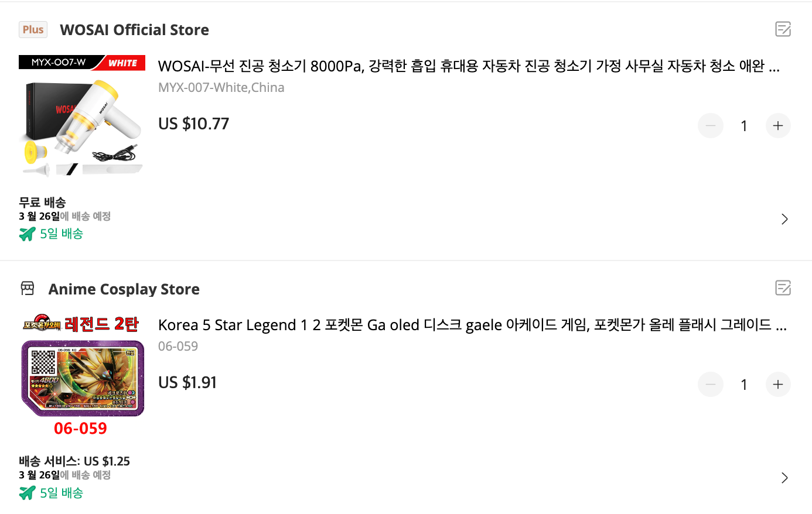Expand the Pokemon Legend item details chevron
Viewport: 812px width, 514px height.
(x=784, y=478)
